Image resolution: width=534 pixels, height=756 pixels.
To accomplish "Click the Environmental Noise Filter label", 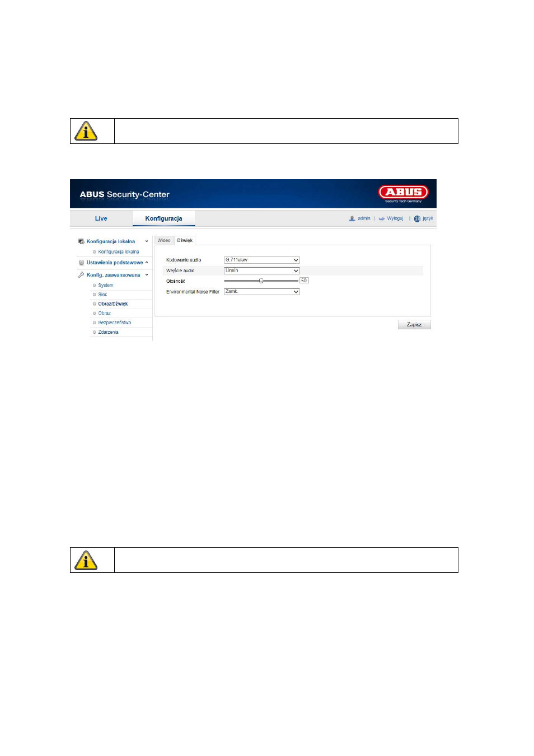I will pyautogui.click(x=193, y=292).
